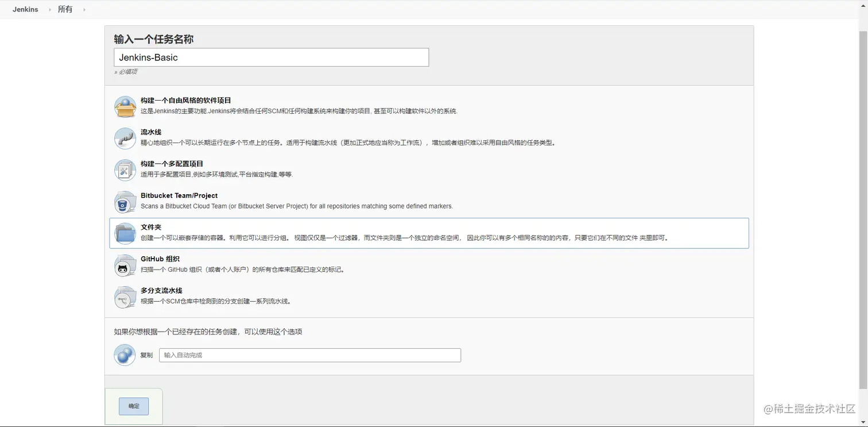
Task: Click the Bitbucket Team/Project bucket icon
Action: coord(125,202)
